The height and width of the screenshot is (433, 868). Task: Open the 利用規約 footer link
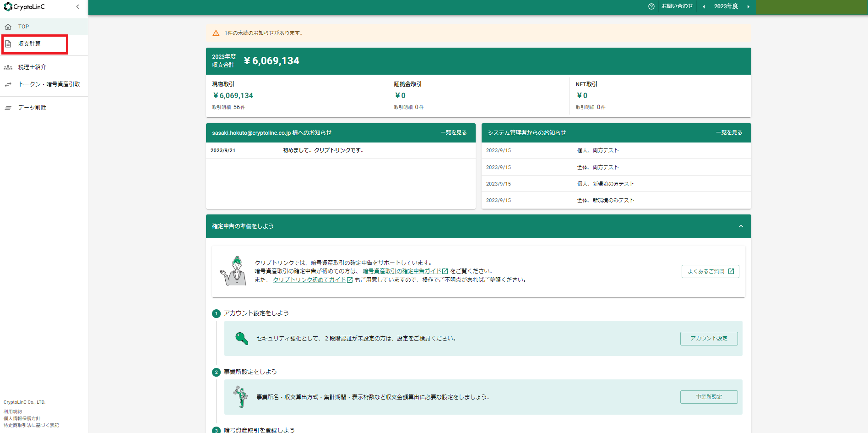pos(13,411)
